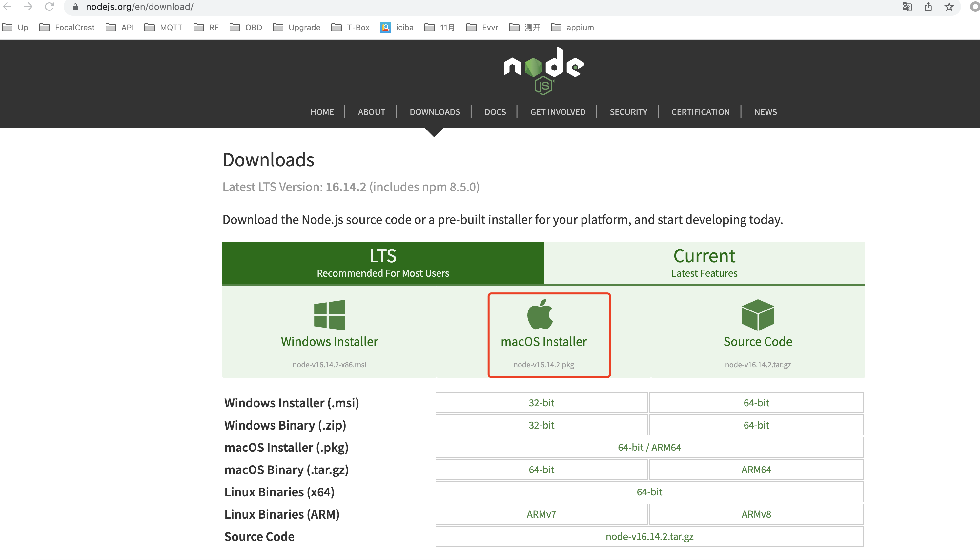The image size is (980, 560).
Task: Click the Windows Binary (.zip) row label
Action: [x=285, y=425]
